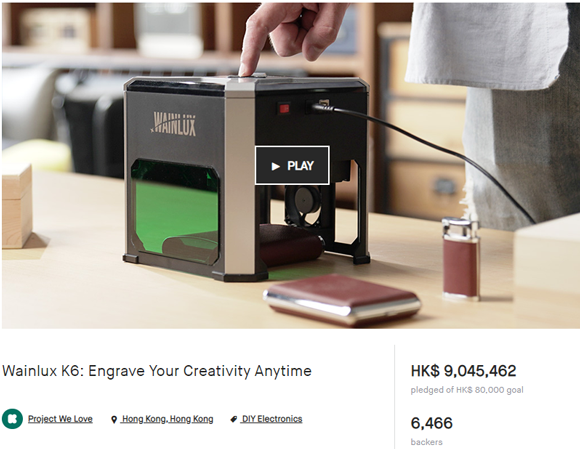The image size is (580, 449).
Task: Click the green protective window of the engraver
Action: (175, 211)
